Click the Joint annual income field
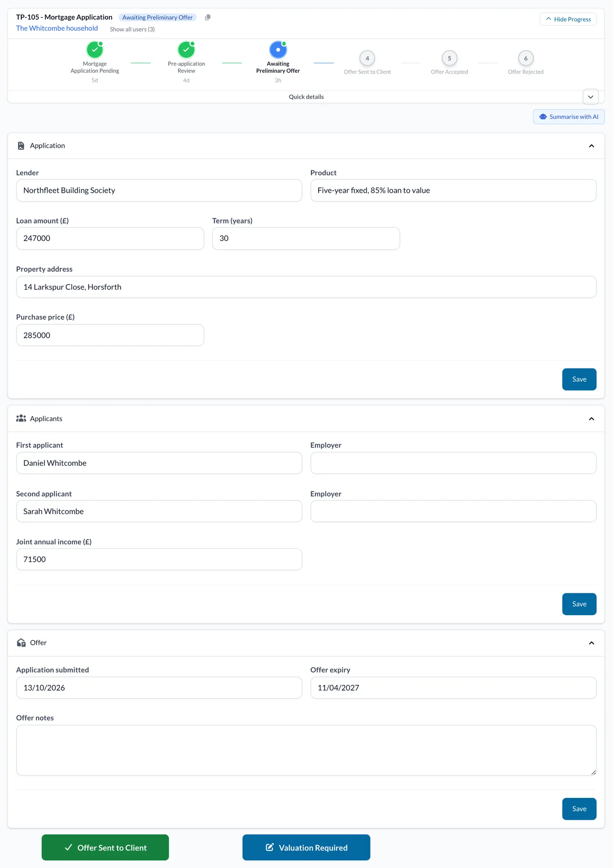This screenshot has height=868, width=613. pyautogui.click(x=159, y=560)
